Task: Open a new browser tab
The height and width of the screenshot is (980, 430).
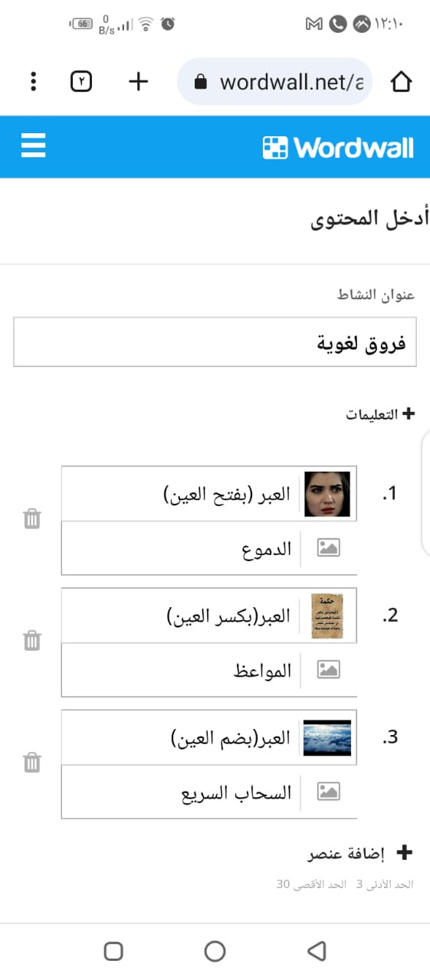Action: pos(138,82)
